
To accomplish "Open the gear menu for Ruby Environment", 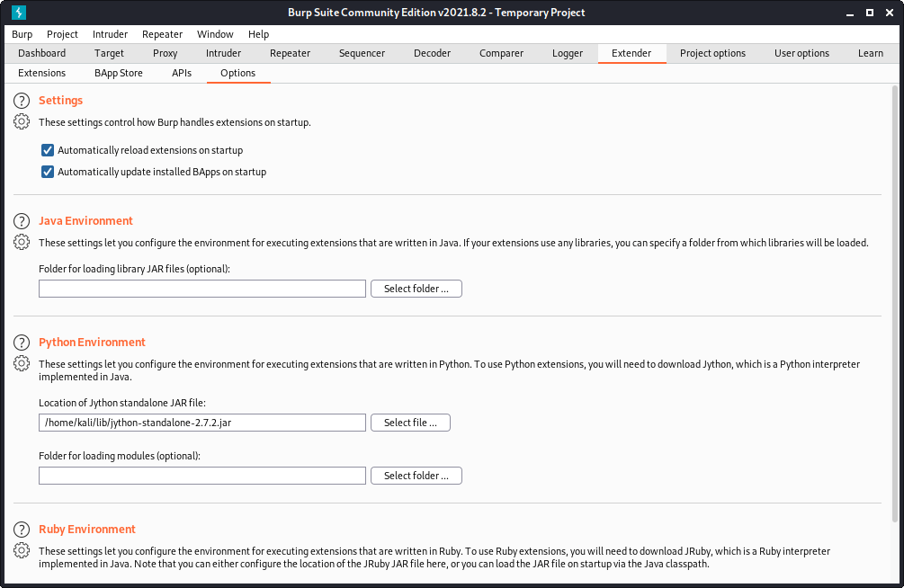I will 22,550.
